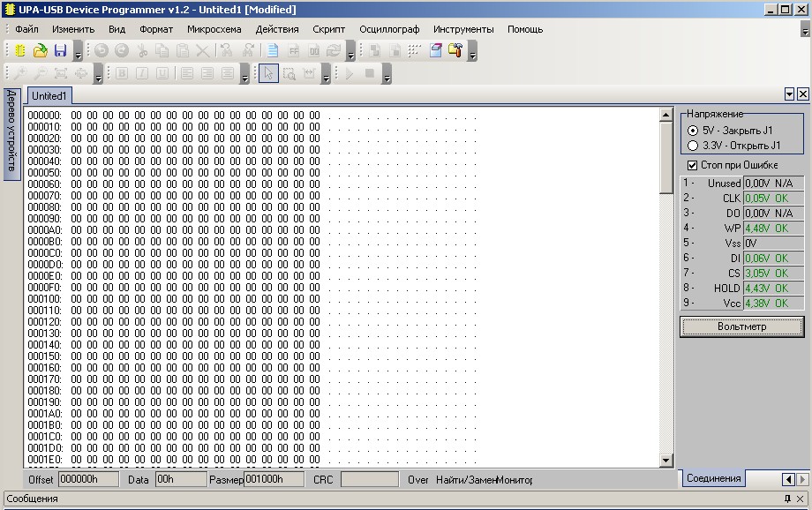Viewport: 812px width, 510px height.
Task: Click the Delete X icon
Action: tap(202, 50)
